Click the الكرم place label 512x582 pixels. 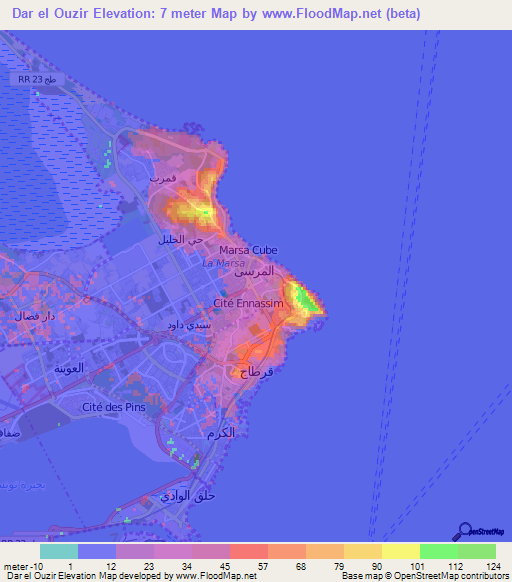coord(221,433)
